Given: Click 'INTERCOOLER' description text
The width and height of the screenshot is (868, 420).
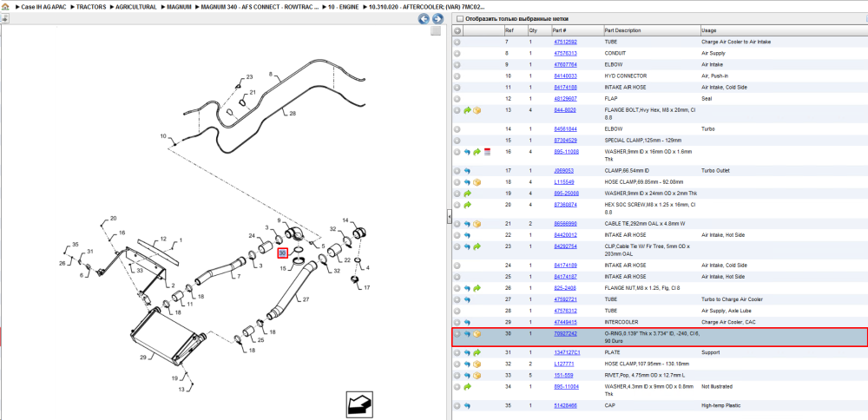Looking at the screenshot, I should (x=621, y=322).
